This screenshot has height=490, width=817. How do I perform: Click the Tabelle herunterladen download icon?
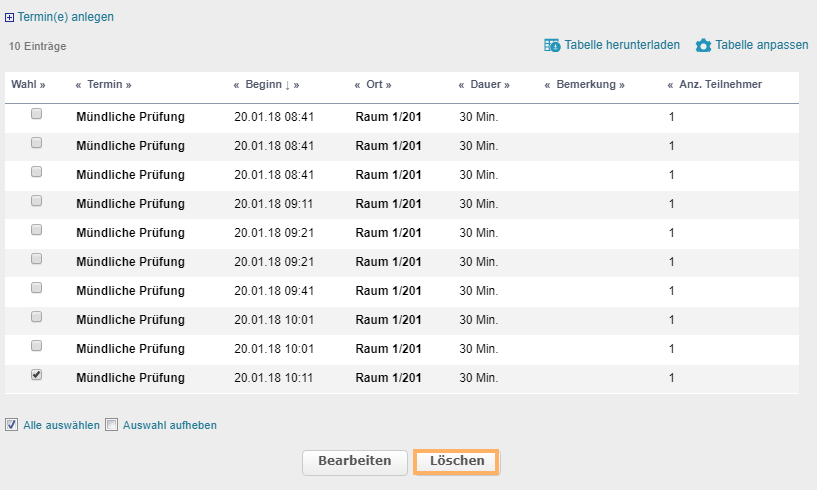click(x=552, y=45)
